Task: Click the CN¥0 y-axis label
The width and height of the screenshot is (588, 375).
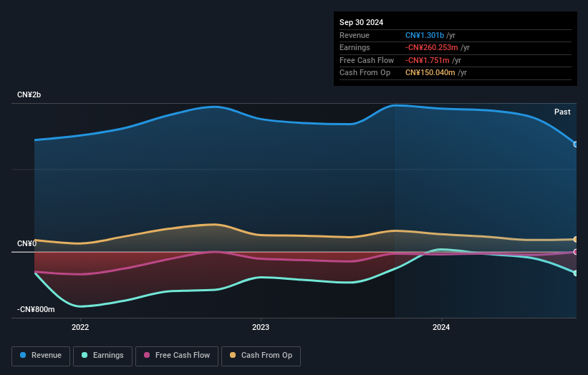Action: pos(27,243)
